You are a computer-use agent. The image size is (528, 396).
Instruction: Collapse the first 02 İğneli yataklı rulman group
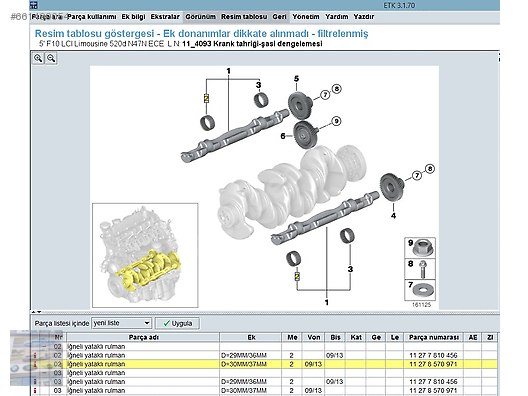point(45,346)
